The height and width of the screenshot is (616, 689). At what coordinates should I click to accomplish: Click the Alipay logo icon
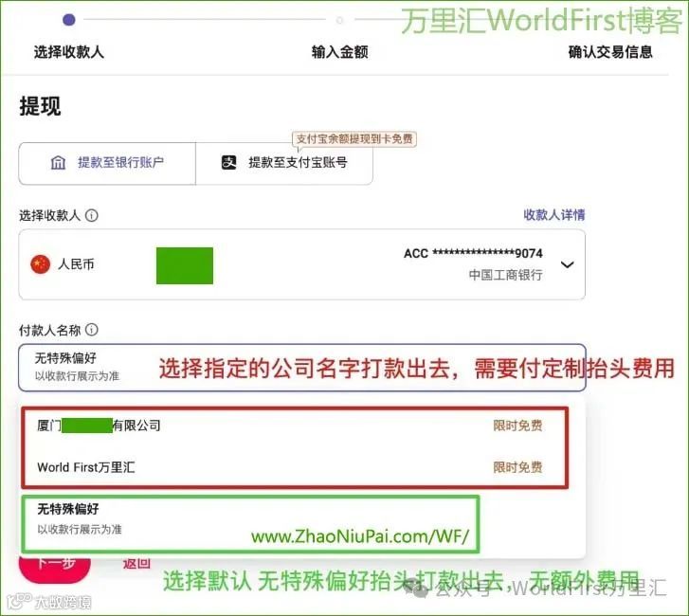click(x=228, y=163)
